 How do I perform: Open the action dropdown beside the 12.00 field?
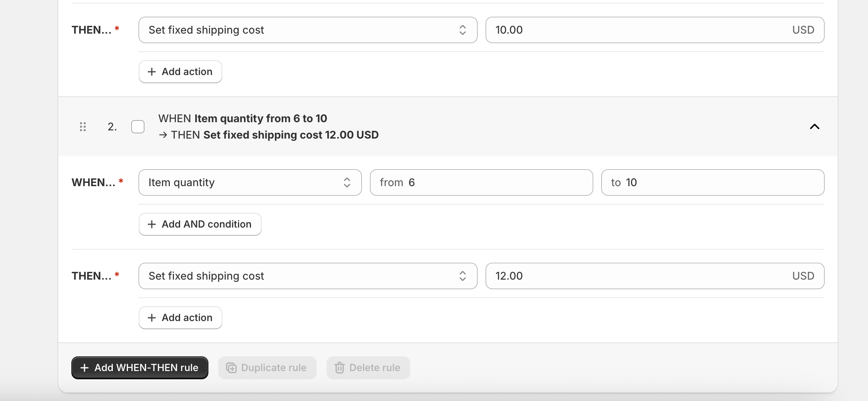(308, 276)
